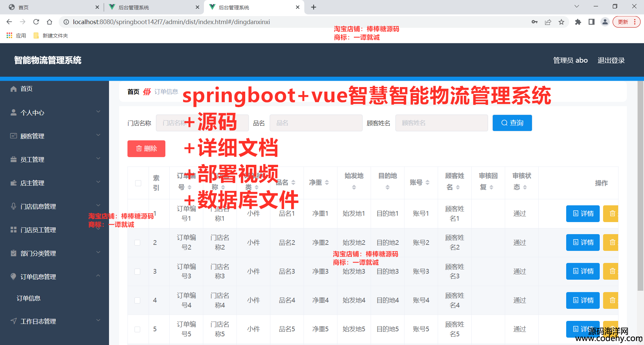Click the site info icon in address bar
This screenshot has width=644, height=345.
tap(66, 22)
